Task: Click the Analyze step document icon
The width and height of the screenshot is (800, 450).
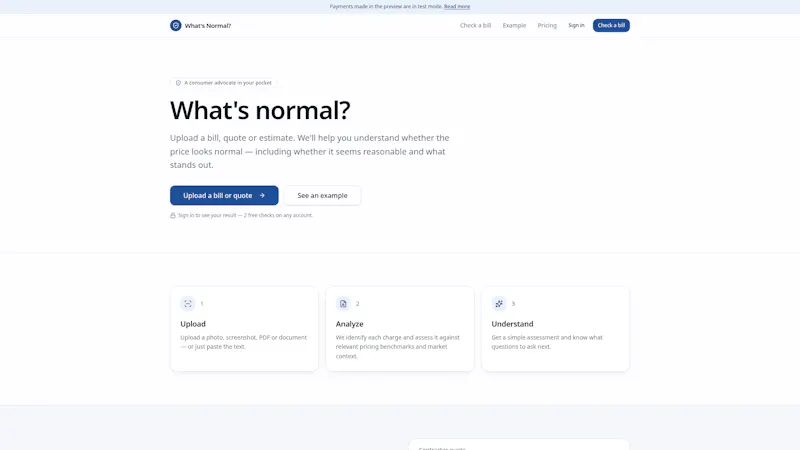Action: pyautogui.click(x=343, y=304)
